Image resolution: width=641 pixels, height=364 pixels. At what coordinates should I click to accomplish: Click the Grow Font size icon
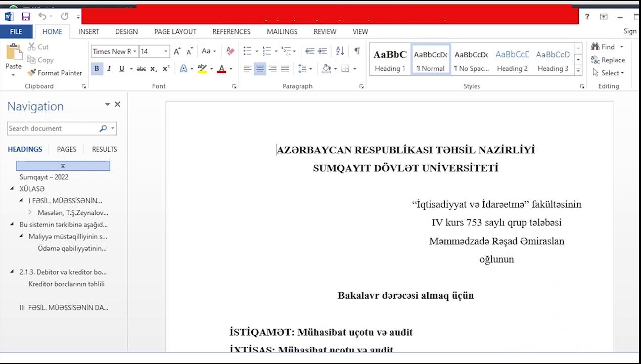point(177,51)
